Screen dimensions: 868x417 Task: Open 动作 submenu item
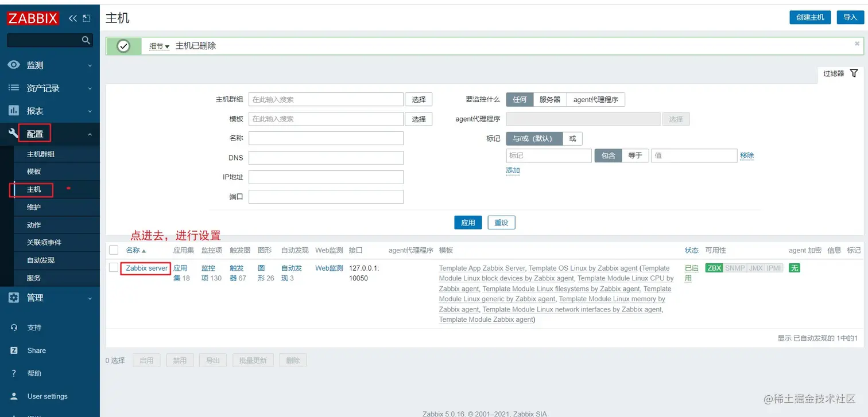click(34, 225)
